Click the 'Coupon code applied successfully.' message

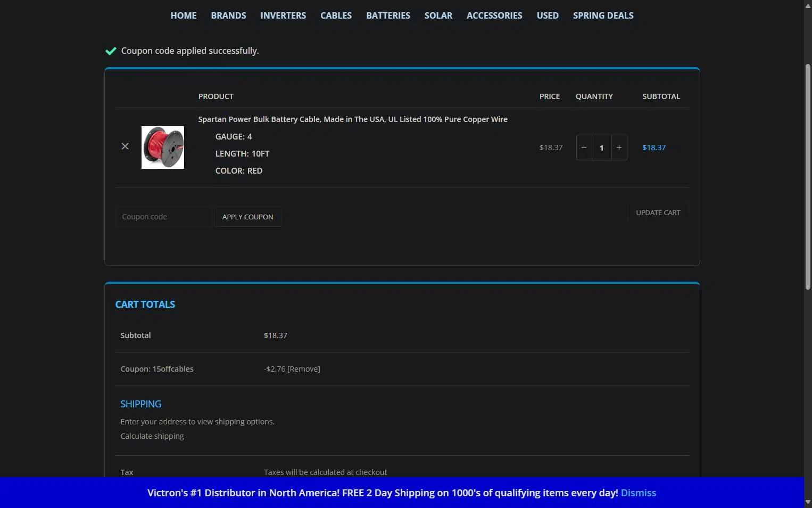[190, 51]
